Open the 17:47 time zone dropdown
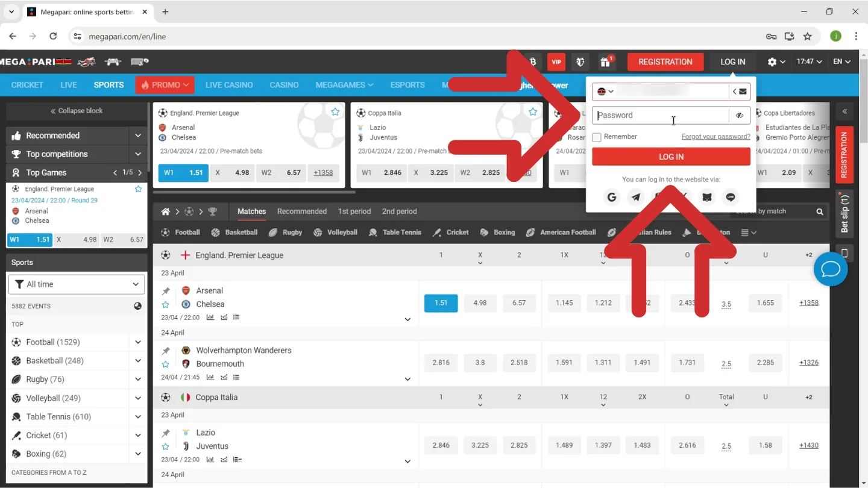Screen dimensions: 868x488 809,61
